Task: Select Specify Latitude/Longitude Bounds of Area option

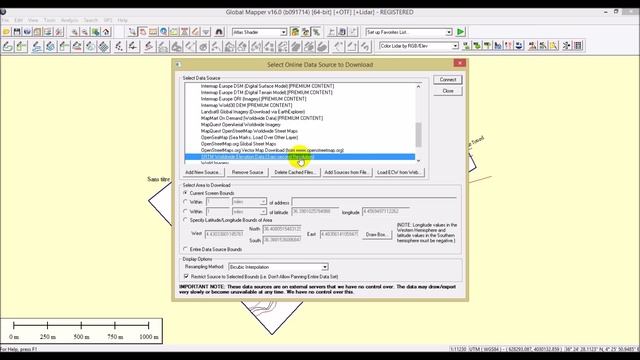Action: 186,220
